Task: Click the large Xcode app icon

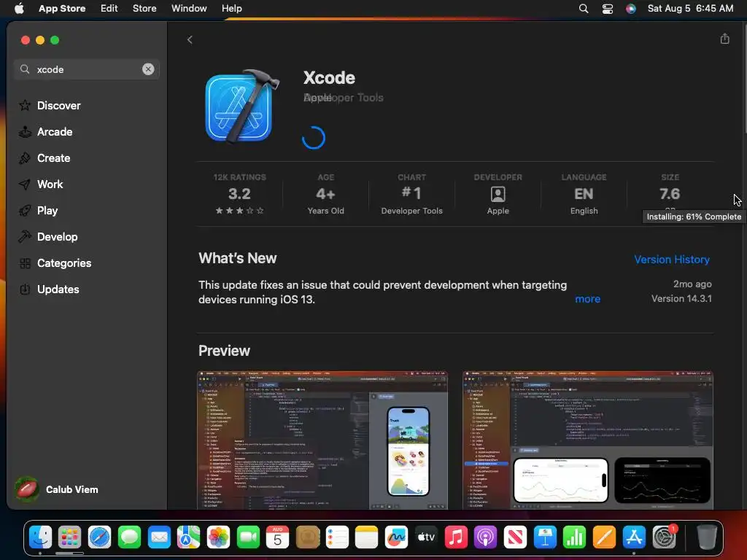Action: click(x=241, y=106)
